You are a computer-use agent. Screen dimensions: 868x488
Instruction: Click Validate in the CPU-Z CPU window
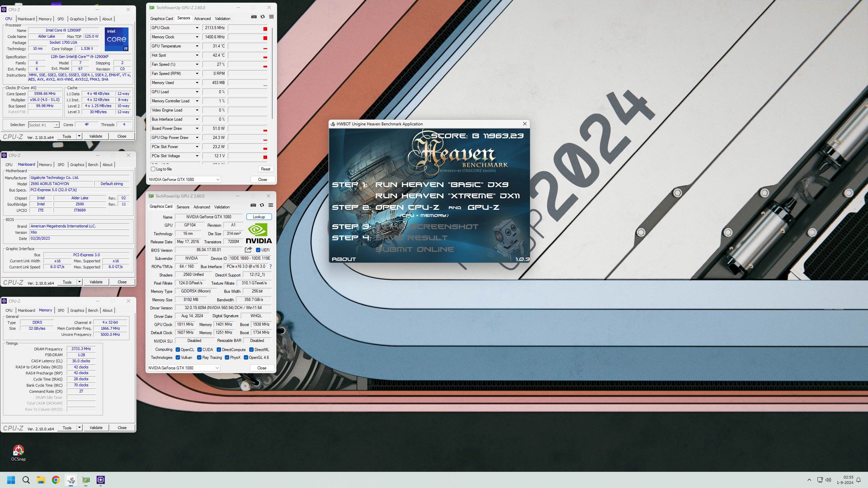coord(96,136)
